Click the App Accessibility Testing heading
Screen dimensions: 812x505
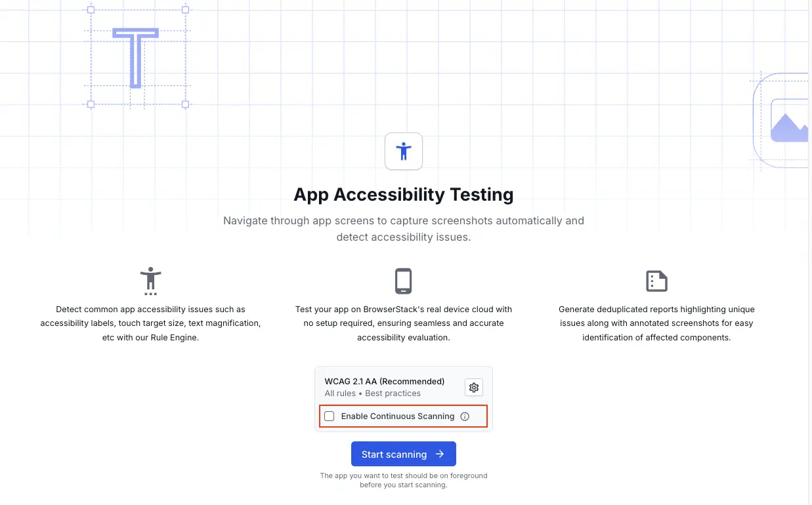tap(404, 195)
